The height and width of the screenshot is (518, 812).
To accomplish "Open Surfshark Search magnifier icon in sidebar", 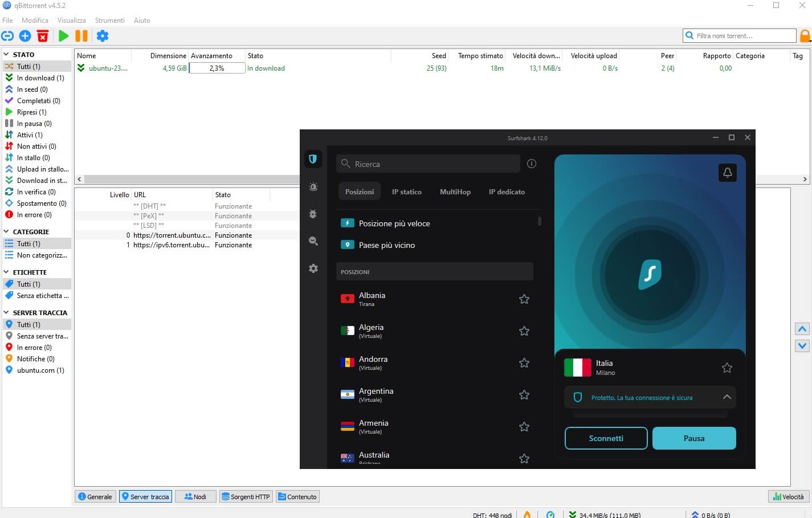I will (x=313, y=241).
